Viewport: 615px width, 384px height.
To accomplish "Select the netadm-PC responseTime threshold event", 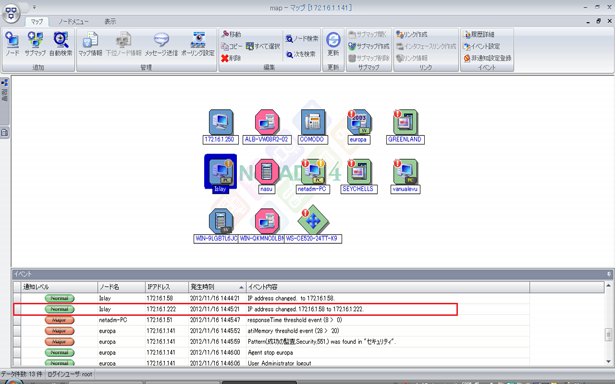I will (271, 320).
